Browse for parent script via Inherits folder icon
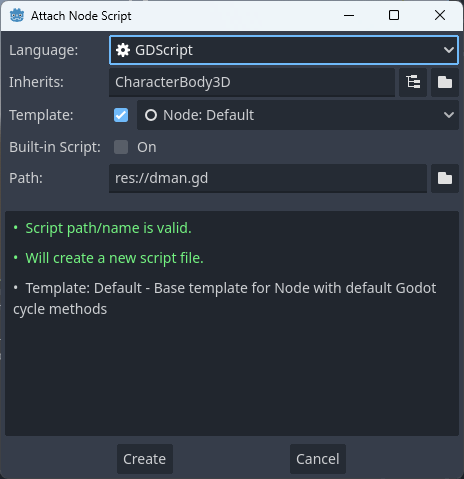The height and width of the screenshot is (479, 464). pyautogui.click(x=445, y=82)
